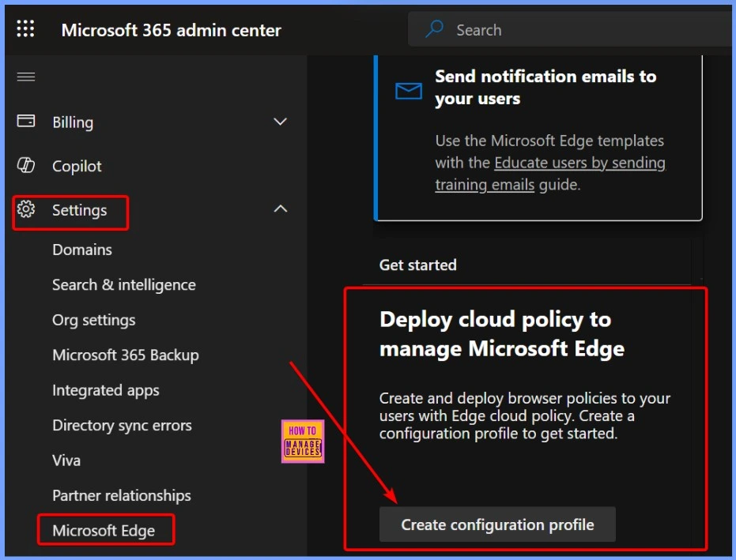
Task: Click Send notification emails to your users heading
Action: coord(545,87)
